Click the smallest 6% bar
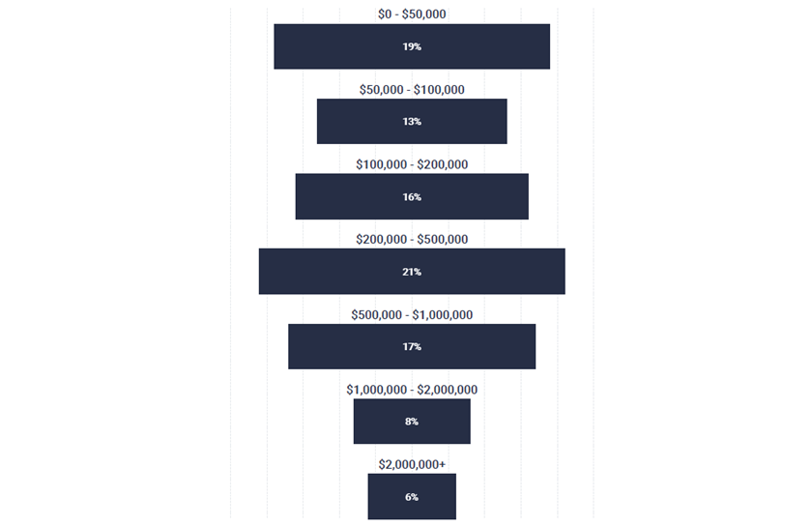812x526 pixels. click(412, 496)
